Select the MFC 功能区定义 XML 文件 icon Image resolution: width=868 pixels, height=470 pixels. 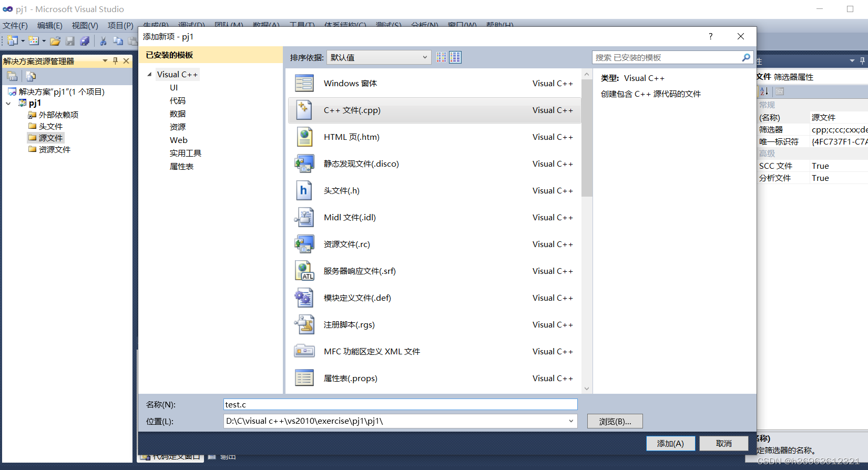[x=304, y=351]
